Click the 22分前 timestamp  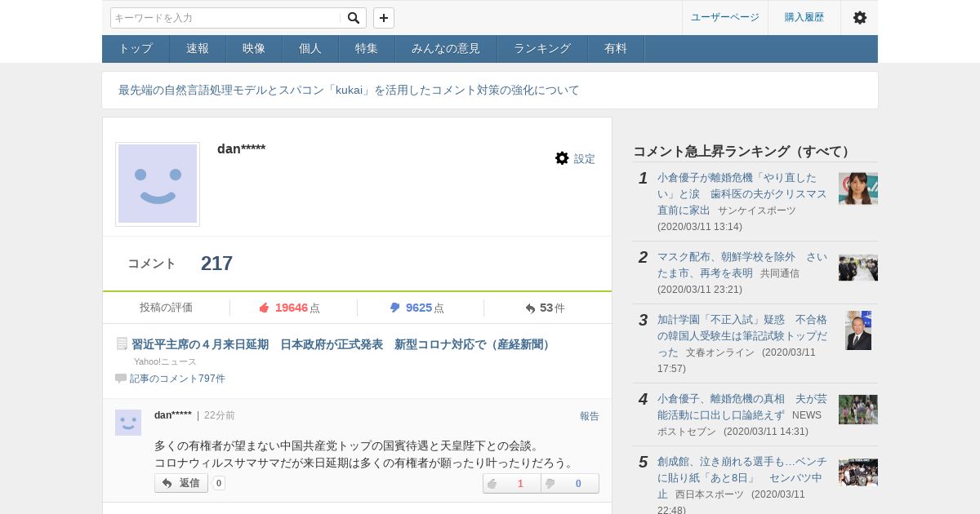[220, 415]
